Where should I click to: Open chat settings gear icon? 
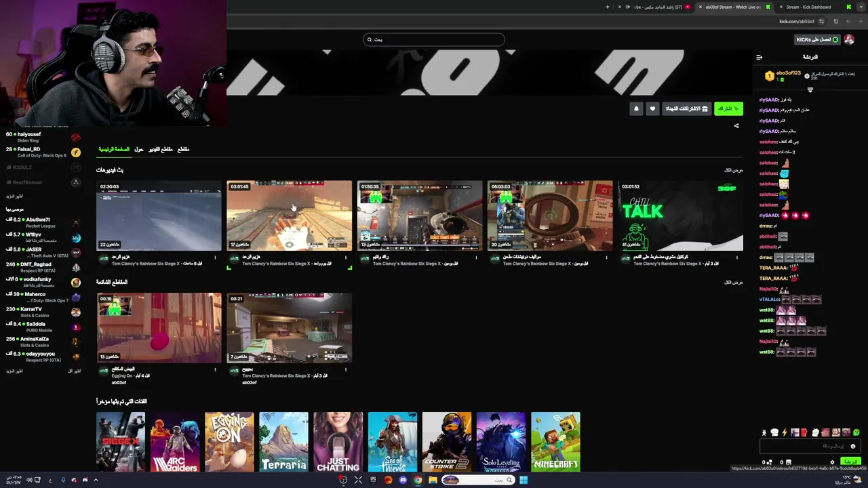pos(832,462)
